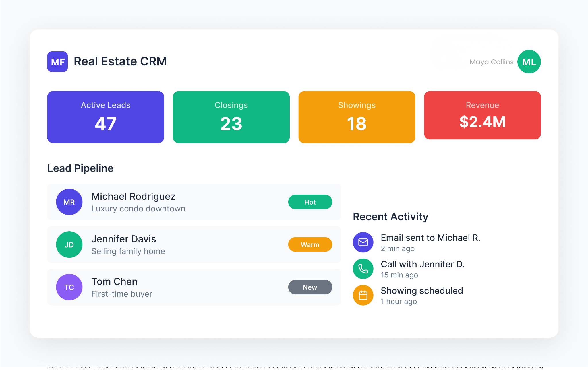This screenshot has height=373, width=588.
Task: Select Tom Chen's TC avatar
Action: pos(69,287)
